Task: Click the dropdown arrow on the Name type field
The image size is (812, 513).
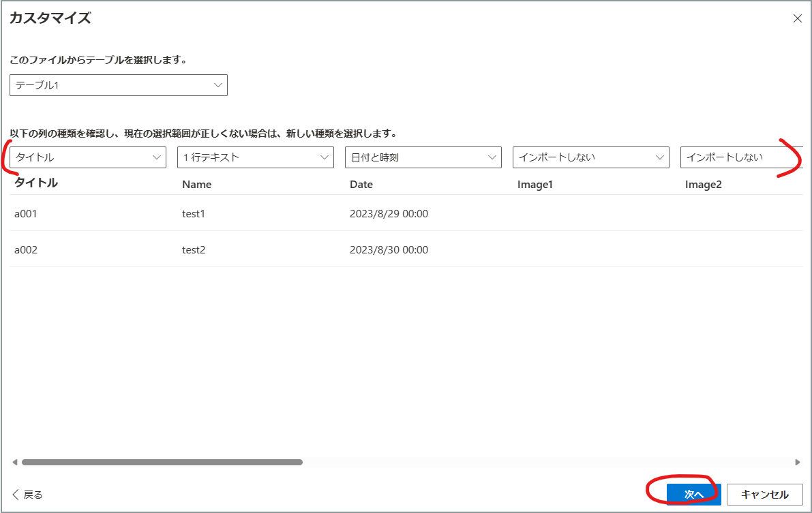Action: pos(325,157)
